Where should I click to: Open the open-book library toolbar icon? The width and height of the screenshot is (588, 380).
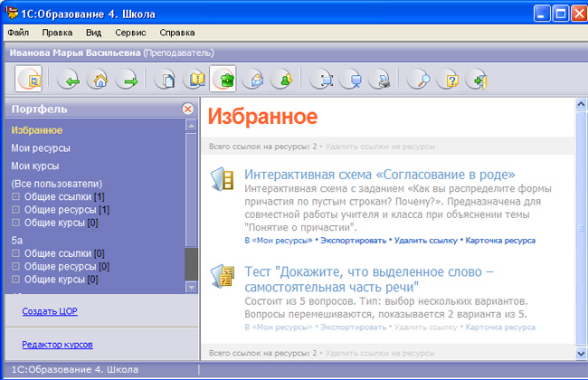point(195,80)
